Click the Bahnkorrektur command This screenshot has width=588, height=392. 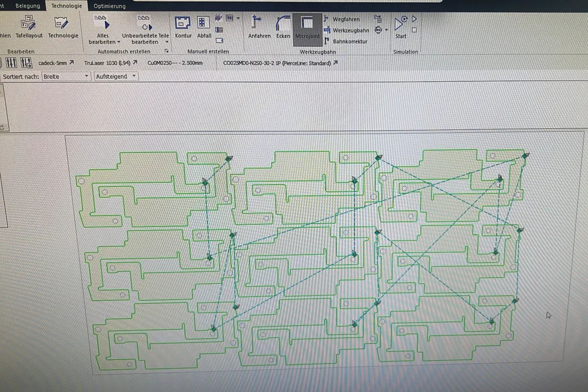pos(346,42)
